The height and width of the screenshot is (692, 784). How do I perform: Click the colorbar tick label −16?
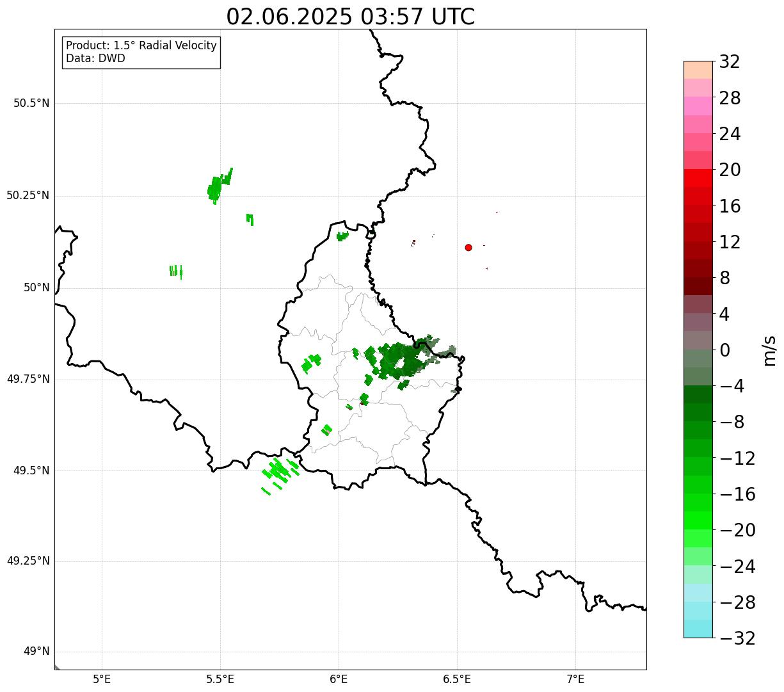(737, 494)
